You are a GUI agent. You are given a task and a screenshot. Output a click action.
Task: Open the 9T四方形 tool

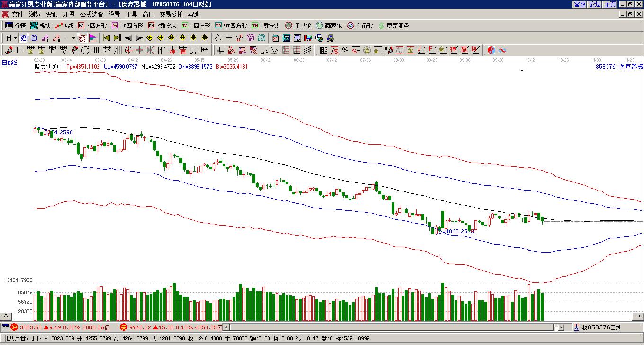click(231, 26)
